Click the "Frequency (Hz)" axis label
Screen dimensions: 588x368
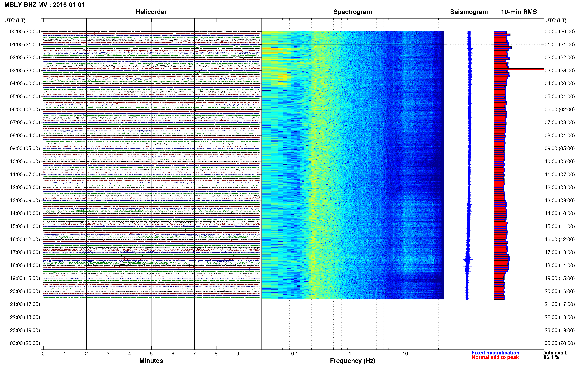click(352, 361)
